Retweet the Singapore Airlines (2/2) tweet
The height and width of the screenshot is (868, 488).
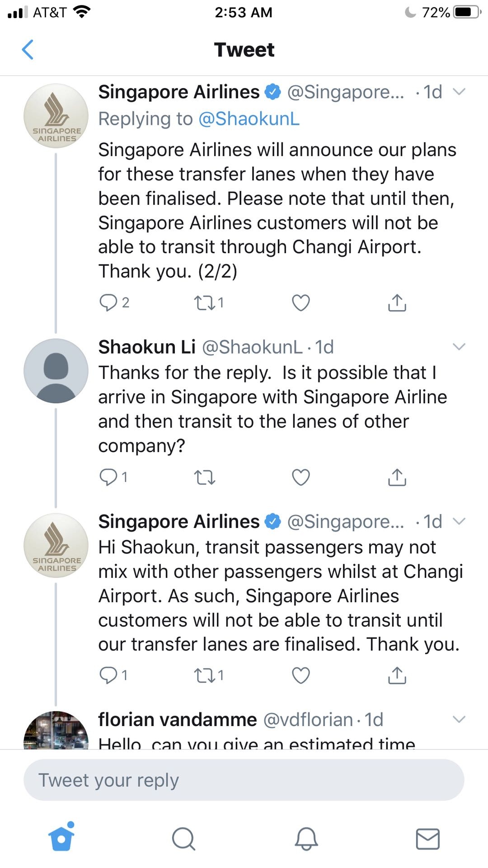205,302
